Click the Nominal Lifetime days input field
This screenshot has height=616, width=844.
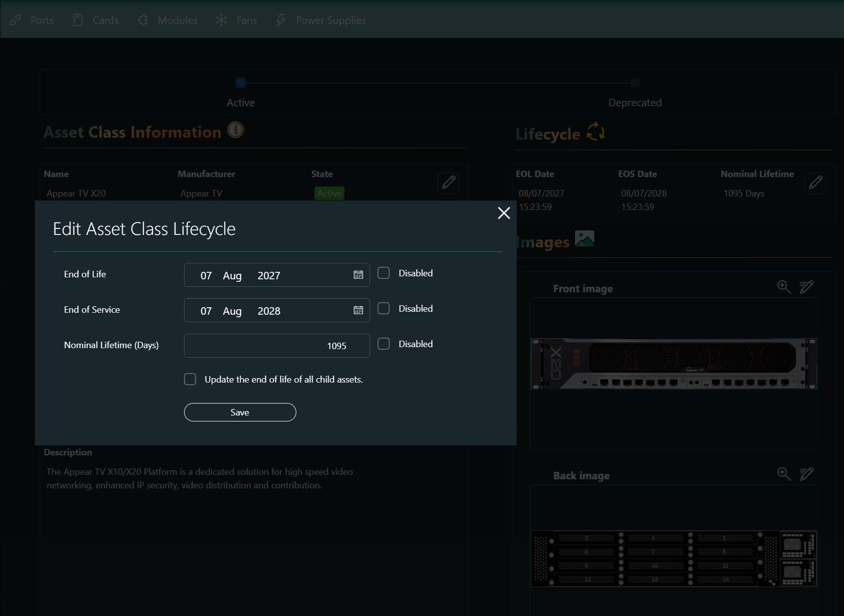tap(277, 345)
